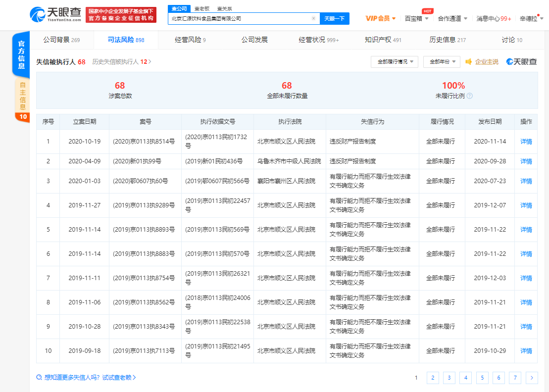The height and width of the screenshot is (392, 549).
Task: Click the magnifier icon before 想知道更多失信人吗
Action: point(39,377)
